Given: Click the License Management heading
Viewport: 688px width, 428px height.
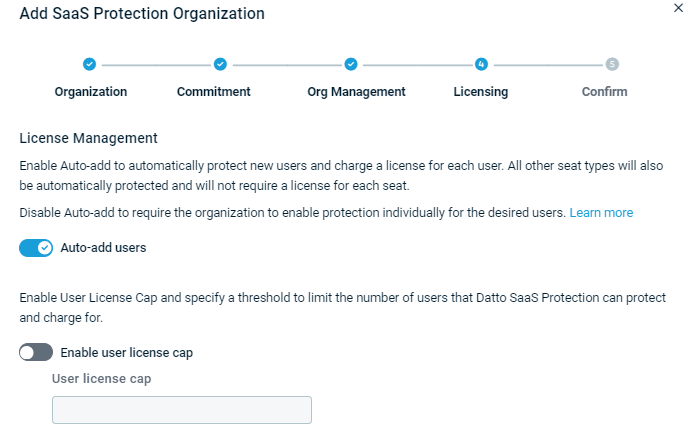Looking at the screenshot, I should (88, 138).
